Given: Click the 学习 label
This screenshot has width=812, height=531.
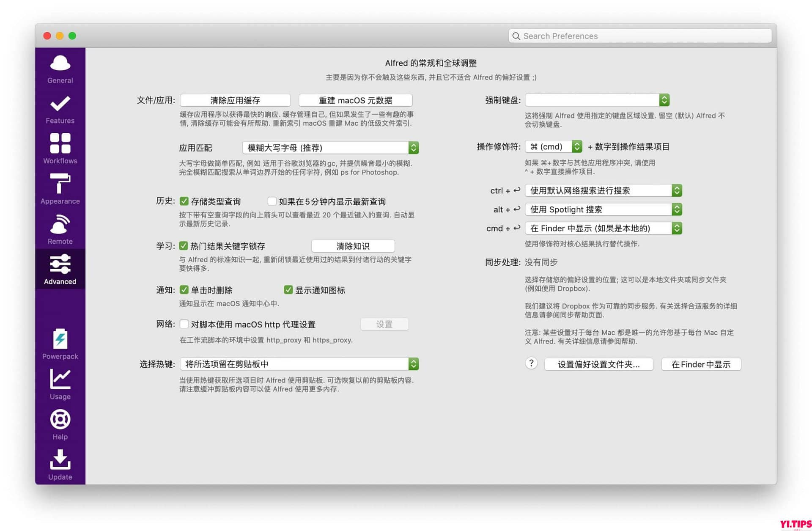Looking at the screenshot, I should (x=165, y=246).
